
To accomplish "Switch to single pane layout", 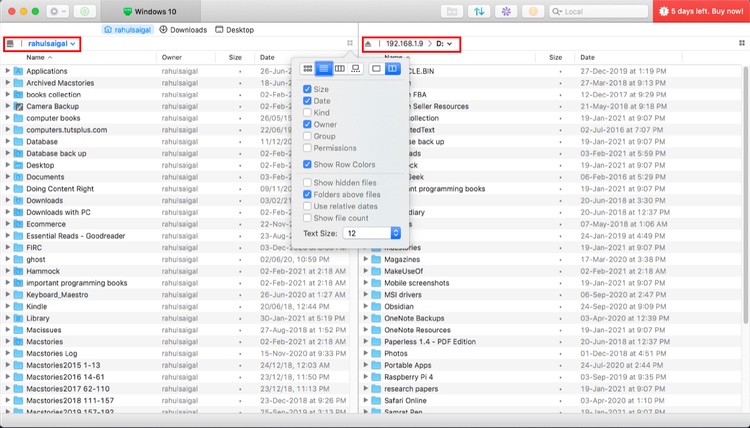I will point(376,68).
